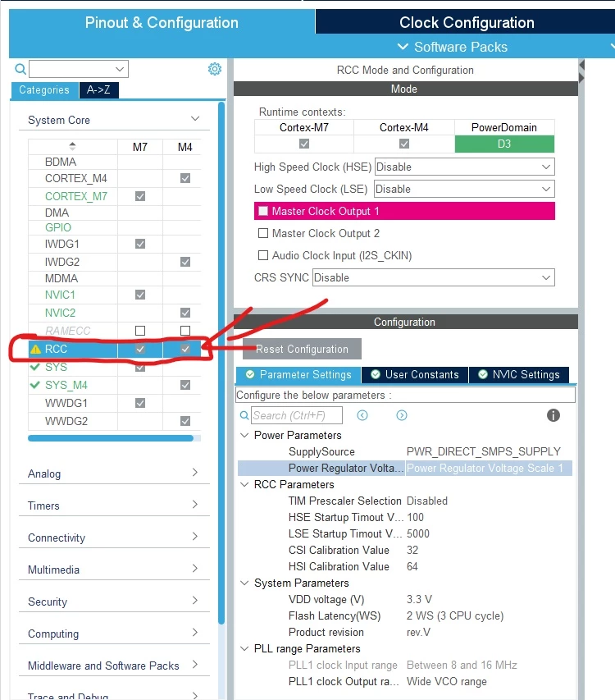Screen dimensions: 615x700
Task: Click the parameter Search (Ctrl+F) field
Action: [x=297, y=415]
